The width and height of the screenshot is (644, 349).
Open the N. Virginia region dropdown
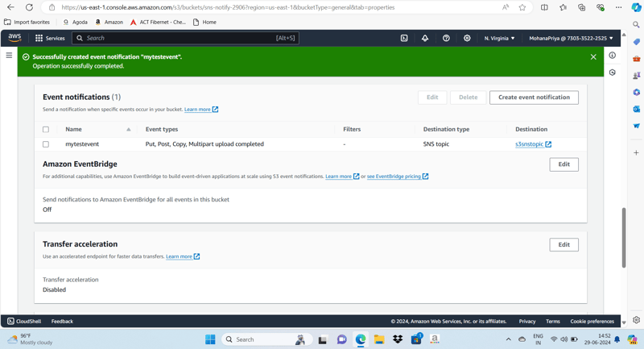pos(499,38)
